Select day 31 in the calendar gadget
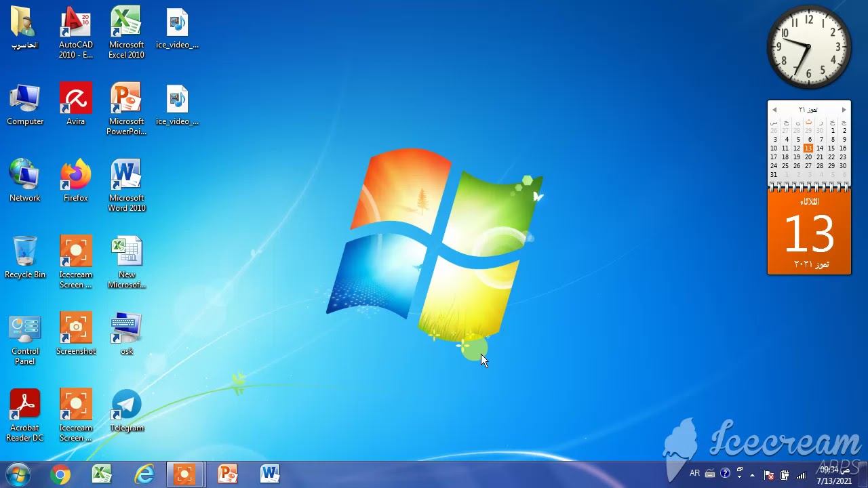The image size is (868, 488). click(774, 174)
